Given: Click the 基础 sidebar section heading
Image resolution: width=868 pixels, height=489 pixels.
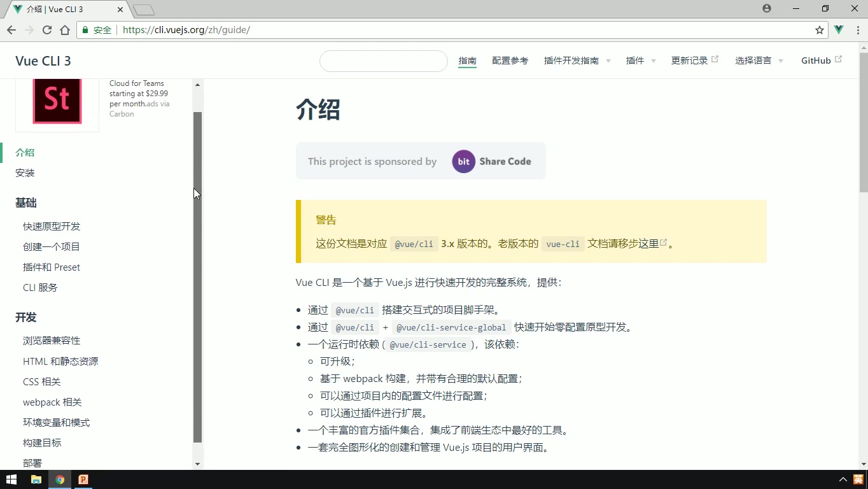Looking at the screenshot, I should [x=26, y=203].
